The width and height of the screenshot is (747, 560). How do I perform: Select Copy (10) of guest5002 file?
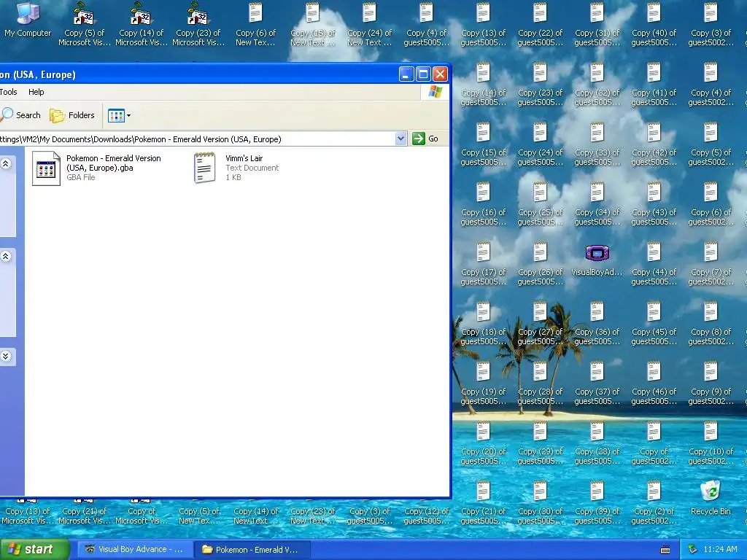[x=711, y=443]
